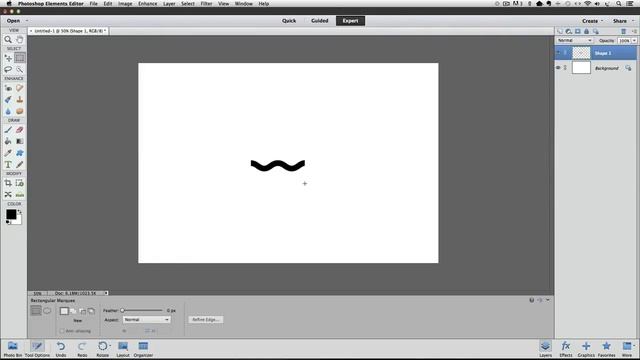Screen dimensions: 640x360
Task: Select the Content-Aware Move tool
Action: pyautogui.click(x=8, y=195)
